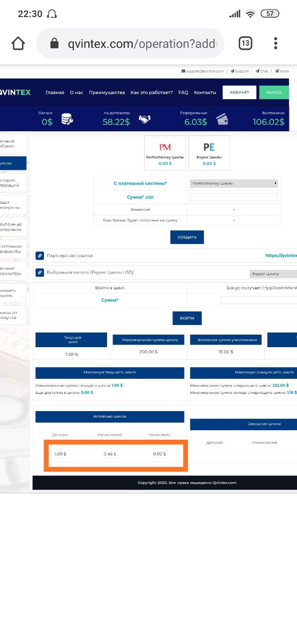The width and height of the screenshot is (297, 644).
Task: Open the Личный кабинет sidebar item
Action: (x=13, y=143)
